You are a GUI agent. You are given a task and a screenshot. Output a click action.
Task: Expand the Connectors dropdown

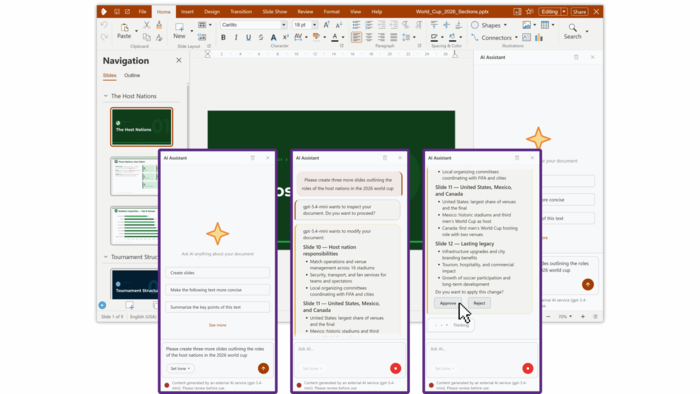coord(516,37)
